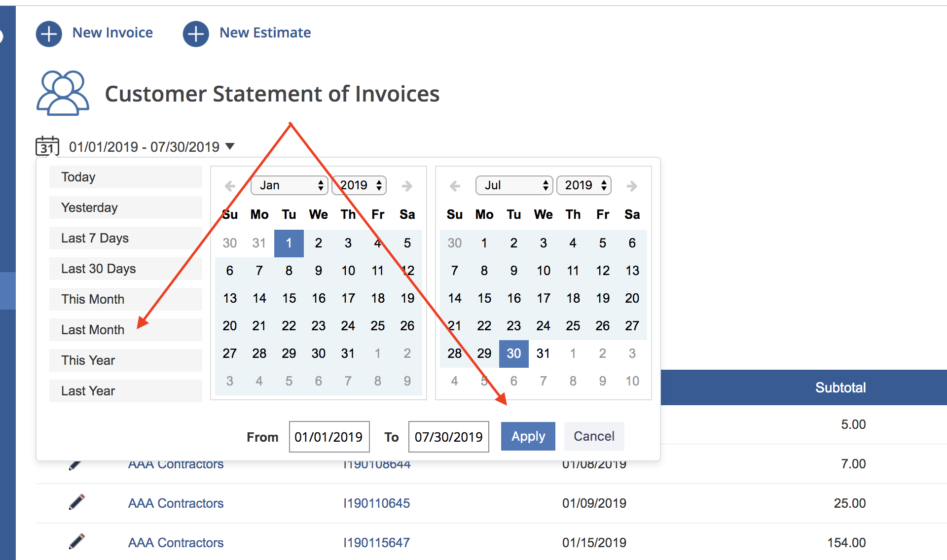This screenshot has width=947, height=560.
Task: Click the From date input field
Action: [329, 437]
